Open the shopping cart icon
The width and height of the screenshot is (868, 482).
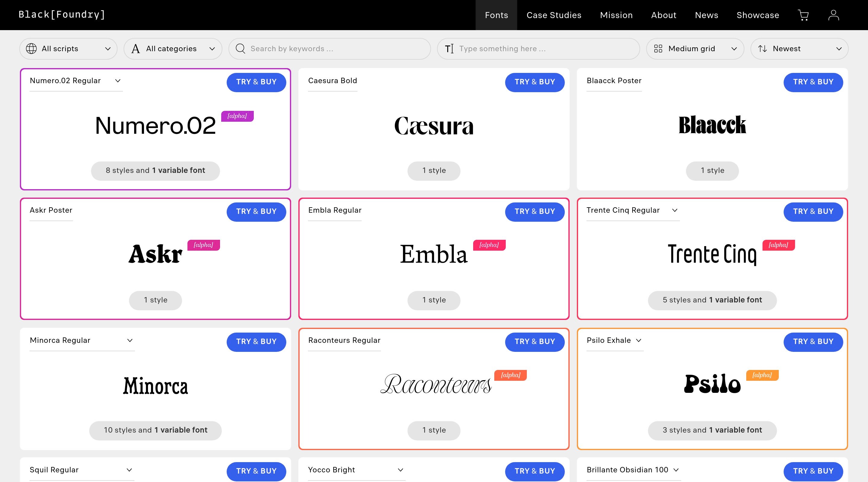click(x=803, y=15)
